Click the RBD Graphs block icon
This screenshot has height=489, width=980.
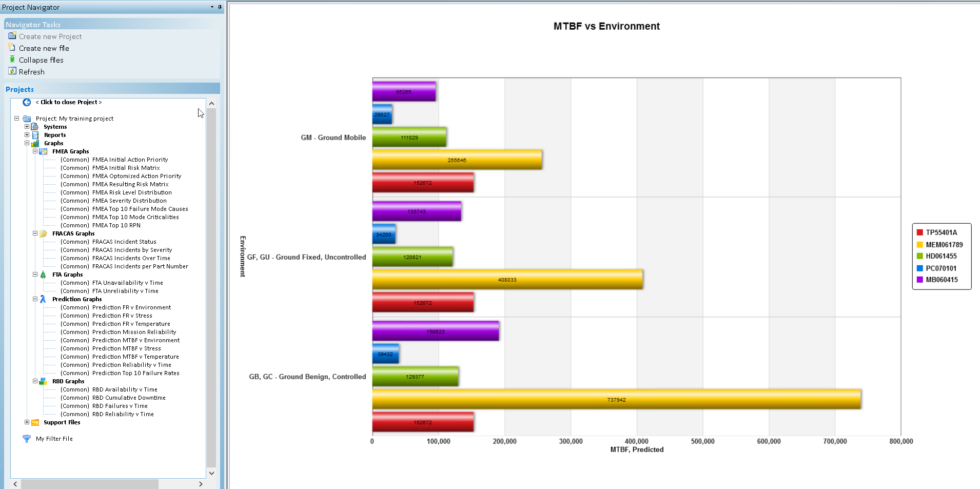[43, 381]
